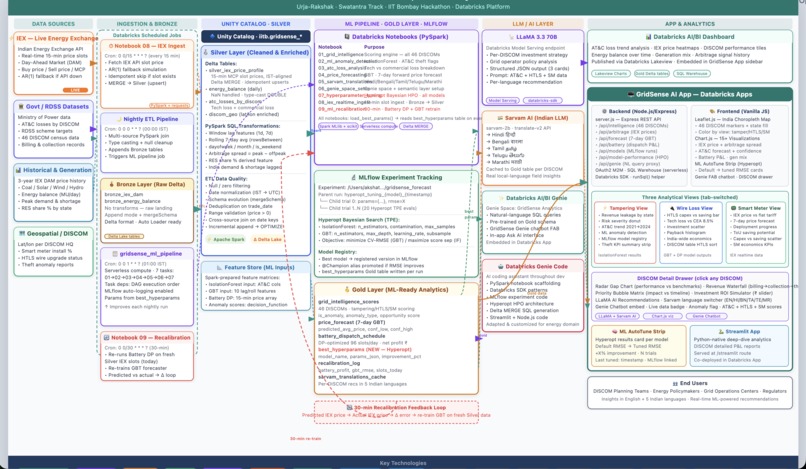Click the Delta MERGE tag
The image size is (806, 469).
415,126
